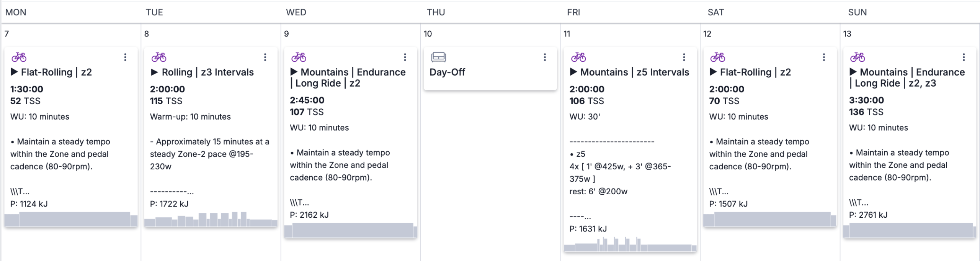
Task: Open the three-dot menu on Sunday's Long Ride
Action: coord(964,57)
